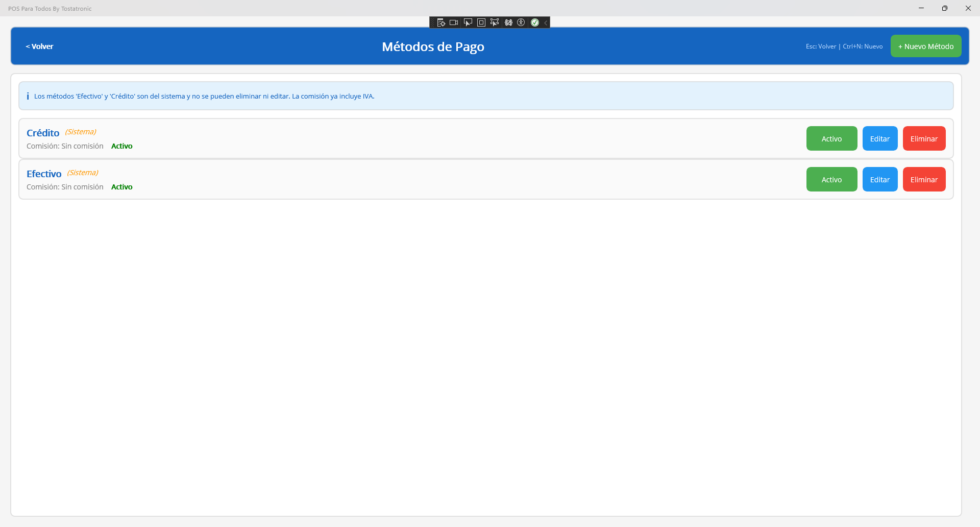Image resolution: width=980 pixels, height=527 pixels.
Task: Toggle Display Layout Adorners icon
Action: [481, 22]
